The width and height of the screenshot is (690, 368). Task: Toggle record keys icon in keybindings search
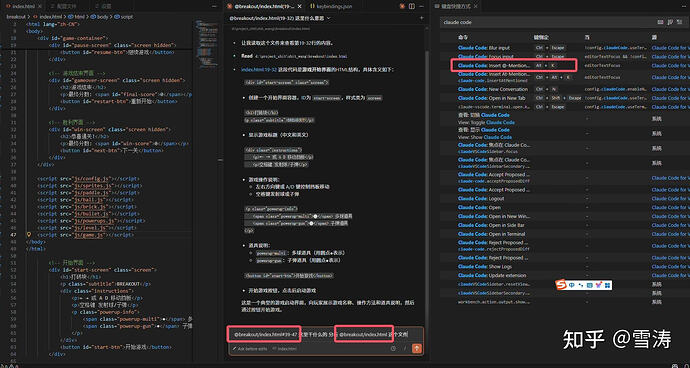660,22
